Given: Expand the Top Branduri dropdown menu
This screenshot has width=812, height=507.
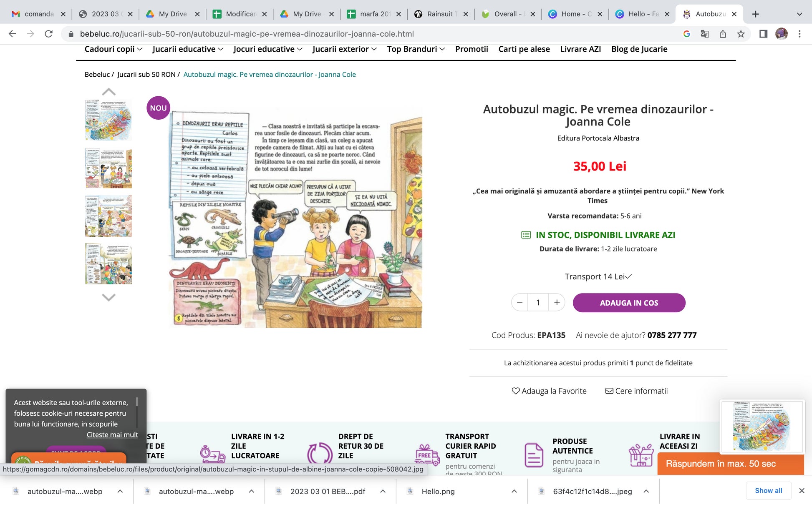Looking at the screenshot, I should tap(416, 49).
